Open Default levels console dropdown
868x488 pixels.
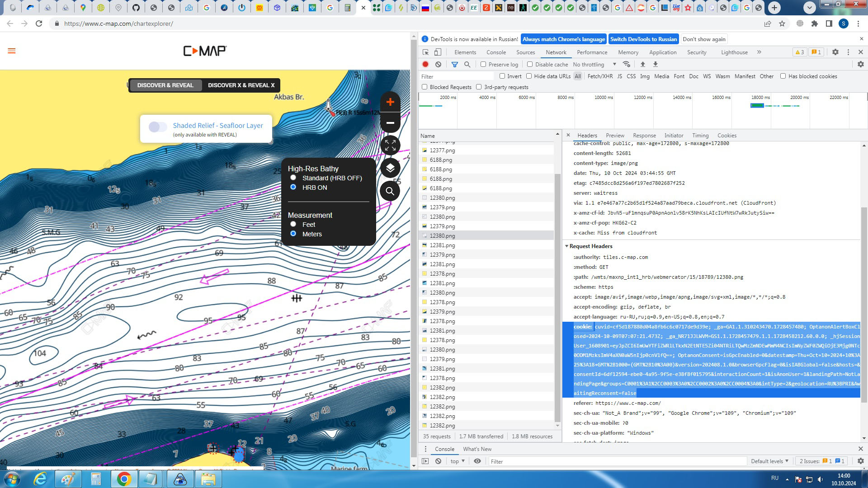[769, 461]
